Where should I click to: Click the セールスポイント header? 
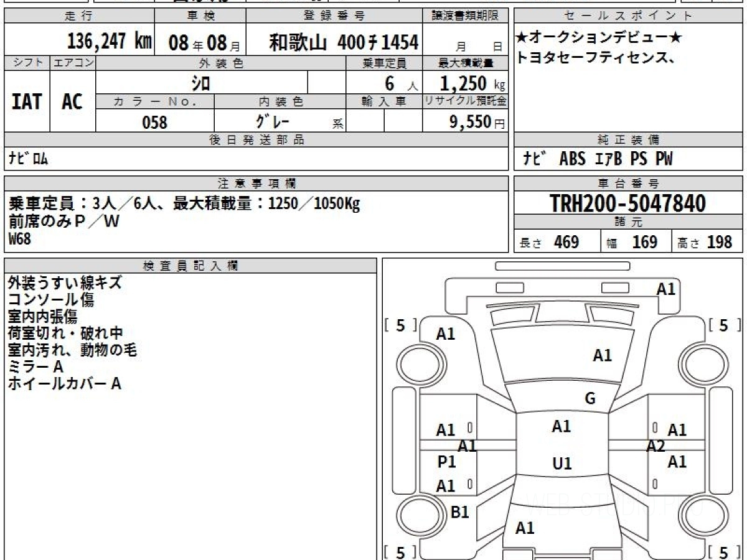pyautogui.click(x=629, y=16)
